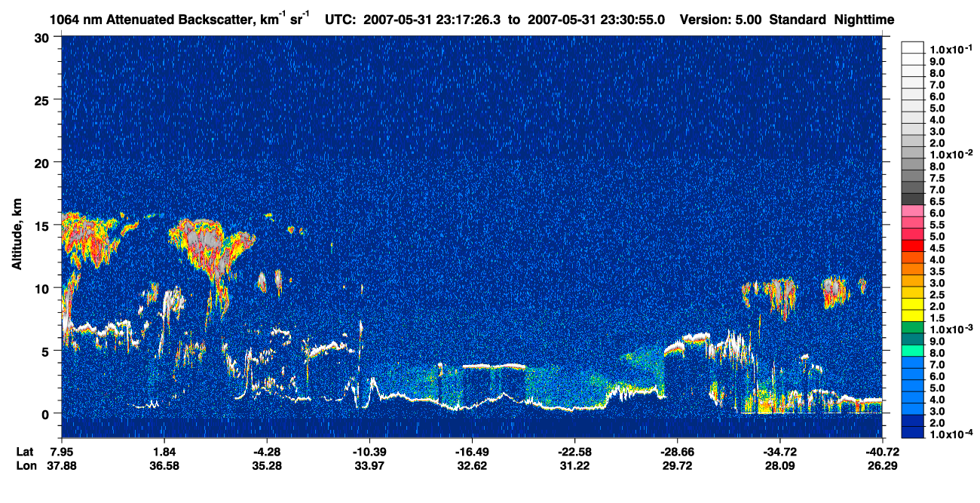Viewport: 980px width, 503px height.
Task: Click latitude value -28.66
Action: click(x=677, y=452)
